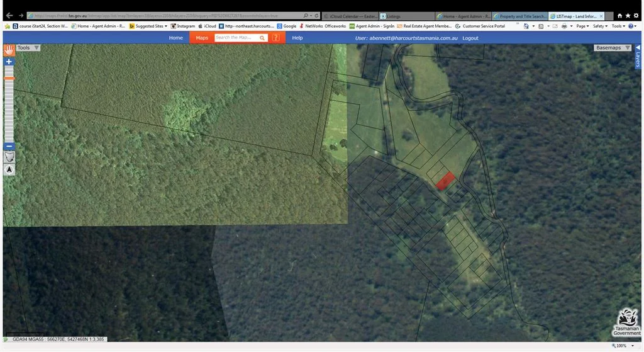Click the map search magnifier icon
The image size is (644, 352).
(x=262, y=38)
